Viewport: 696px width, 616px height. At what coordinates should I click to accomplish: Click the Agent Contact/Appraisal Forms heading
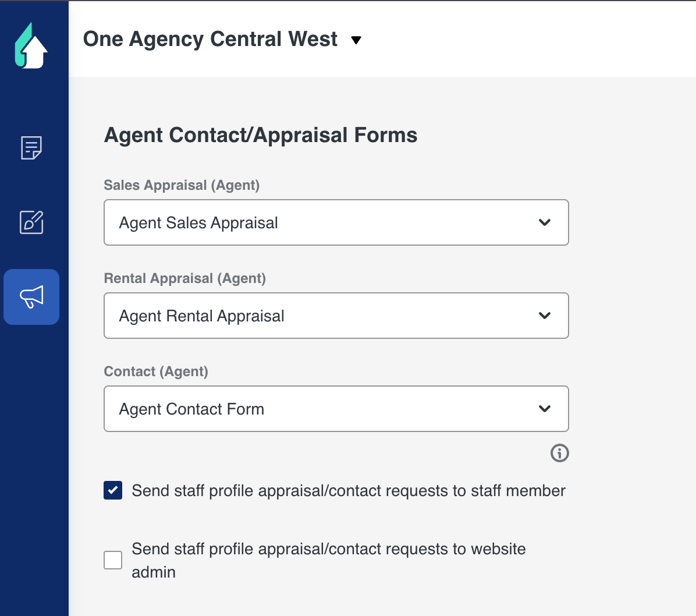(x=261, y=135)
